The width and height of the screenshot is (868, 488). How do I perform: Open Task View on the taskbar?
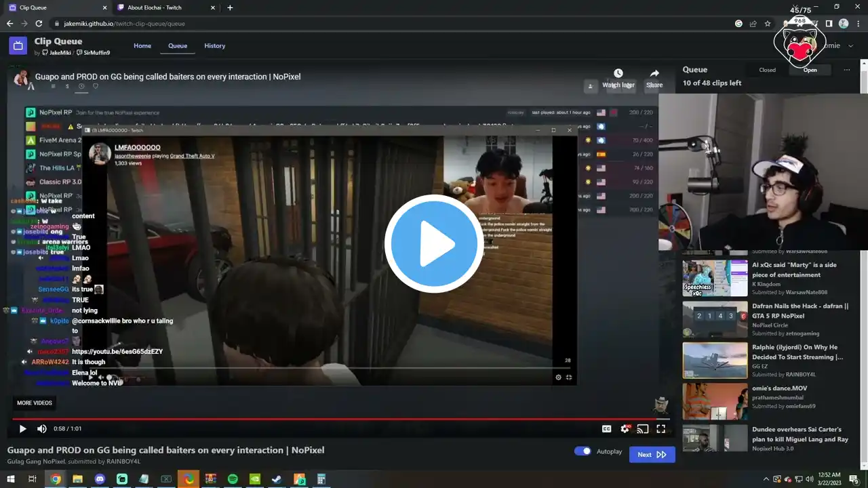click(x=32, y=479)
